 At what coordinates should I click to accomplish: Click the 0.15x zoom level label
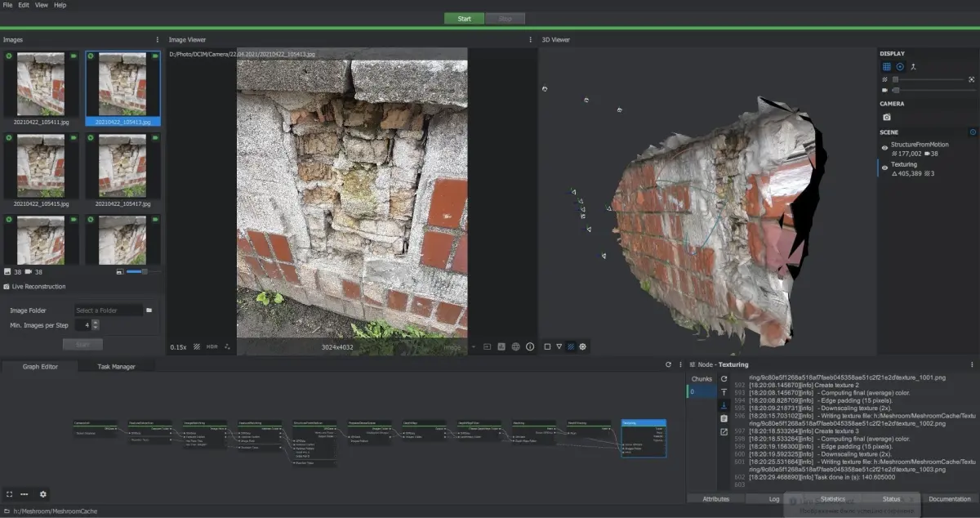click(x=178, y=346)
